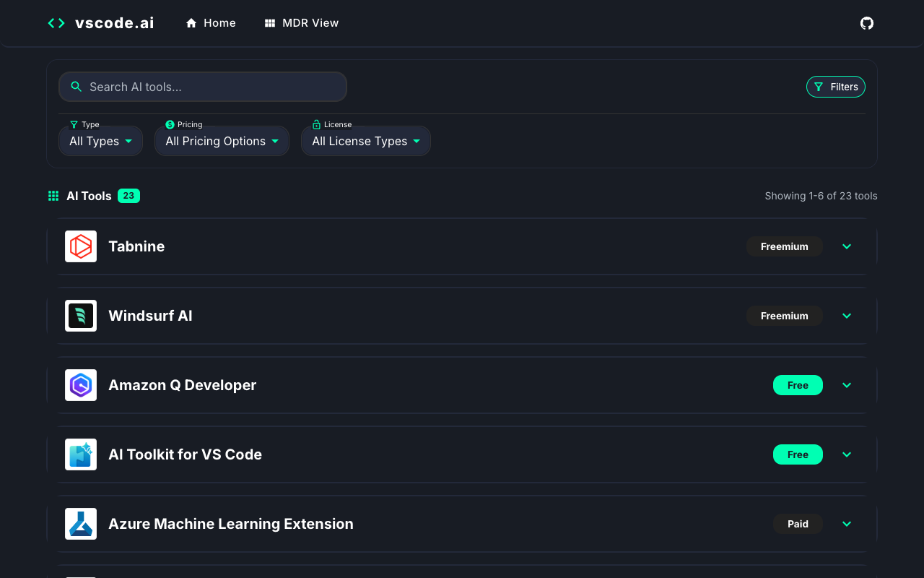Expand the AI Toolkit for VS Code chevron
The image size is (924, 578).
pyautogui.click(x=847, y=454)
